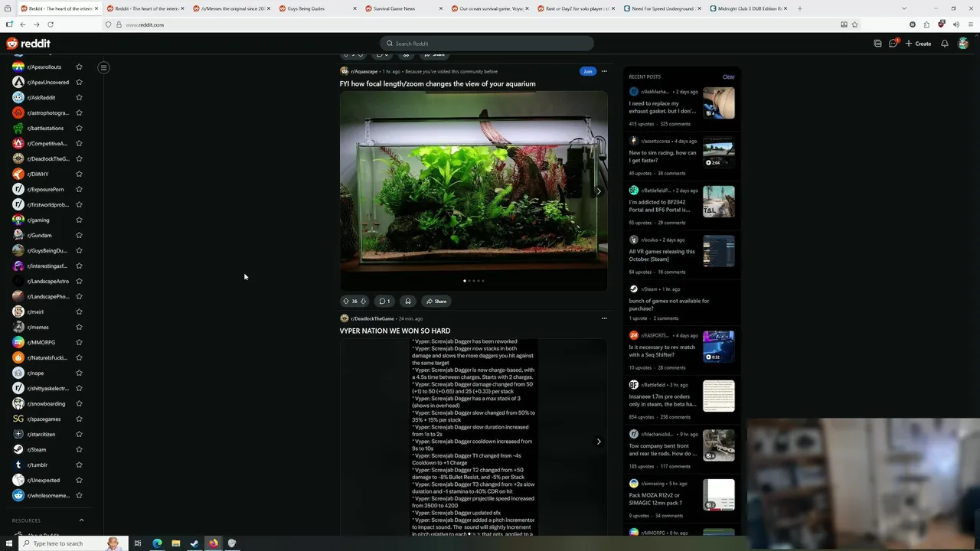Open the browser extensions puzzle icon
Viewport: 980px width, 551px height.
coord(926,24)
